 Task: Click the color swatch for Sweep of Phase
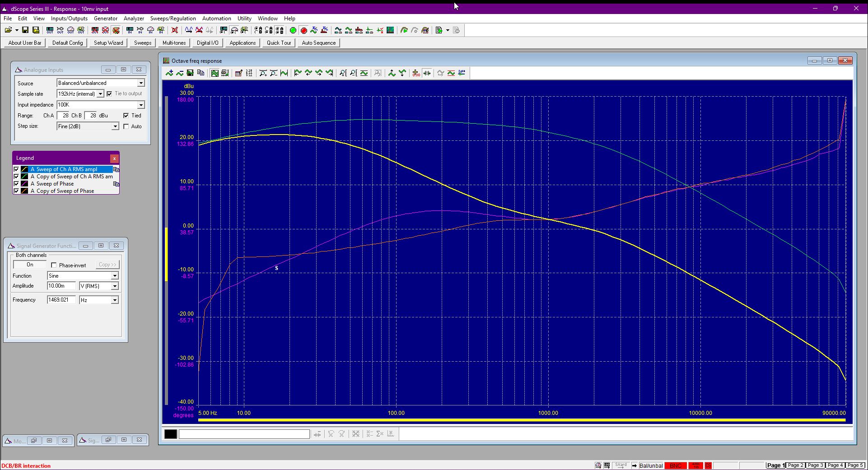coord(24,184)
